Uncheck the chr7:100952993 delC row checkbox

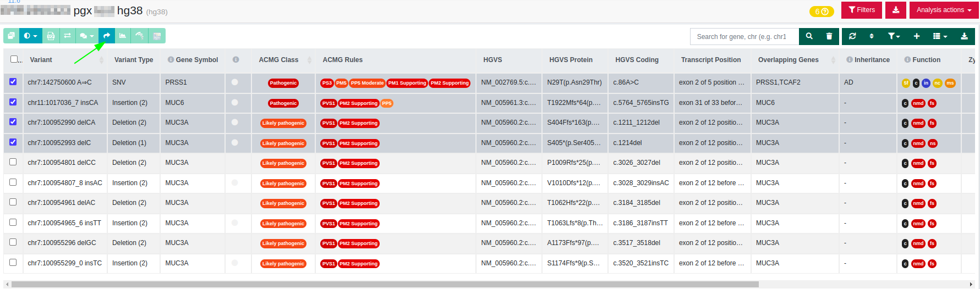click(13, 142)
